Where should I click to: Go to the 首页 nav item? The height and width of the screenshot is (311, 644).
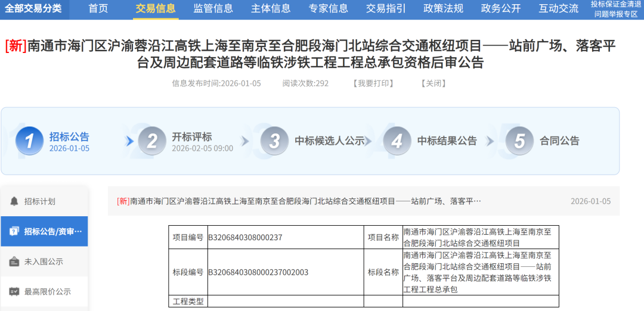(x=98, y=8)
